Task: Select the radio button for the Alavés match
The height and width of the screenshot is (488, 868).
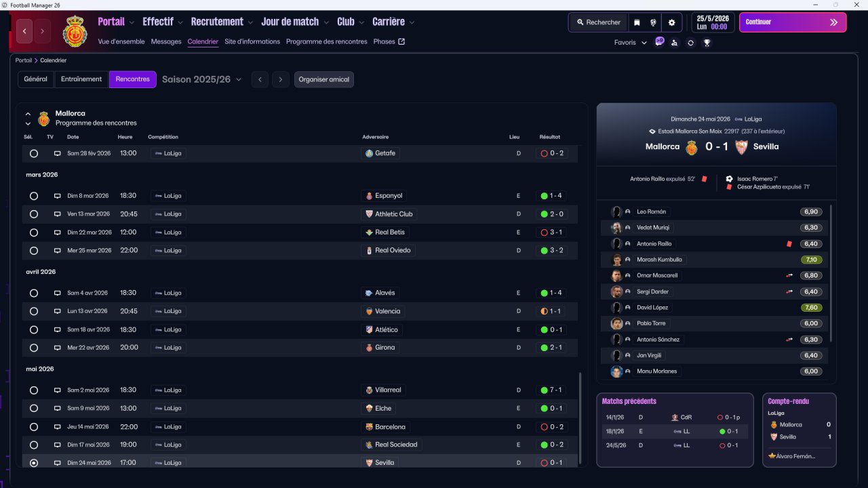Action: pyautogui.click(x=34, y=293)
